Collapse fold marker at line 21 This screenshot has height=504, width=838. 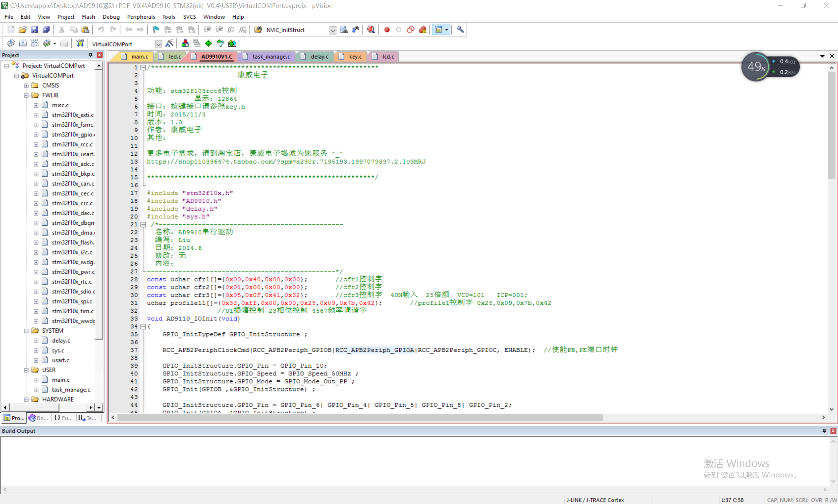(143, 224)
